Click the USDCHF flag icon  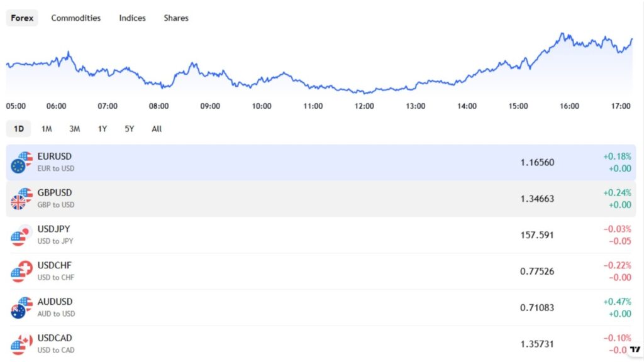coord(21,271)
